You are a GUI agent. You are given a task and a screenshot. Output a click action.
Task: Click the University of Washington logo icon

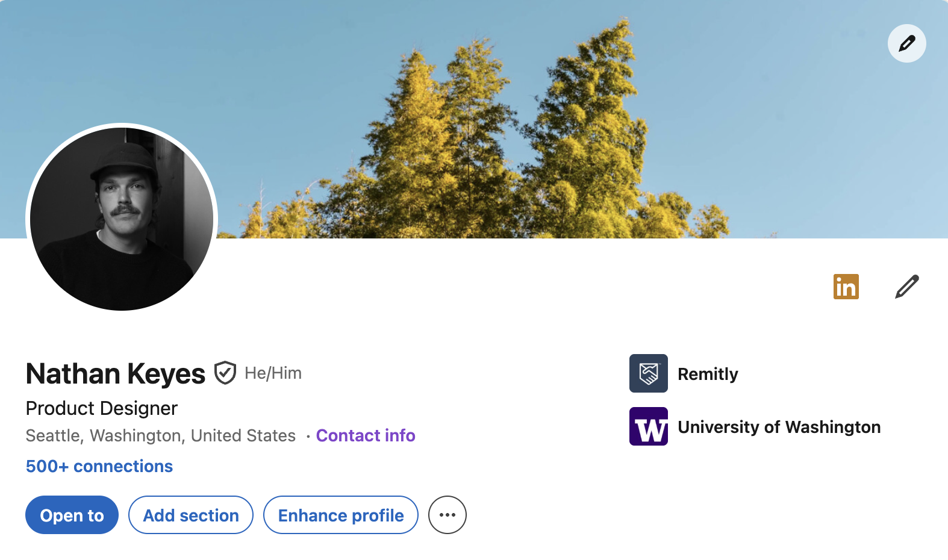[x=648, y=426]
